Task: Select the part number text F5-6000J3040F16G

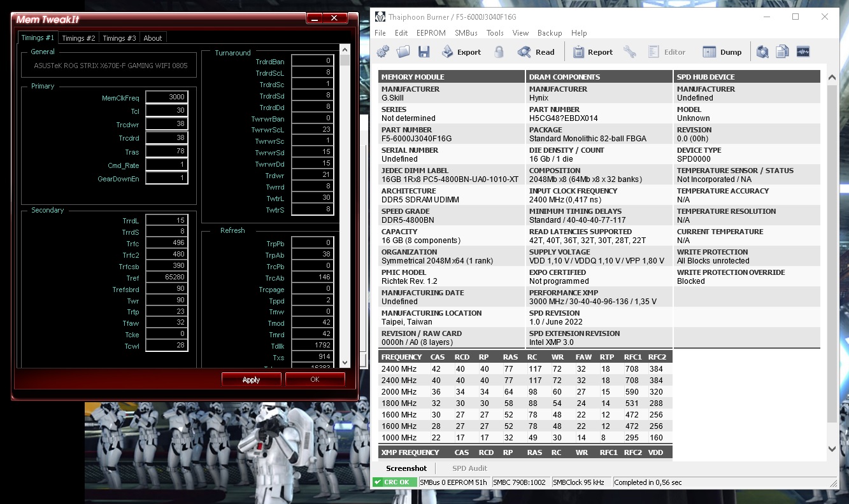Action: [x=417, y=139]
